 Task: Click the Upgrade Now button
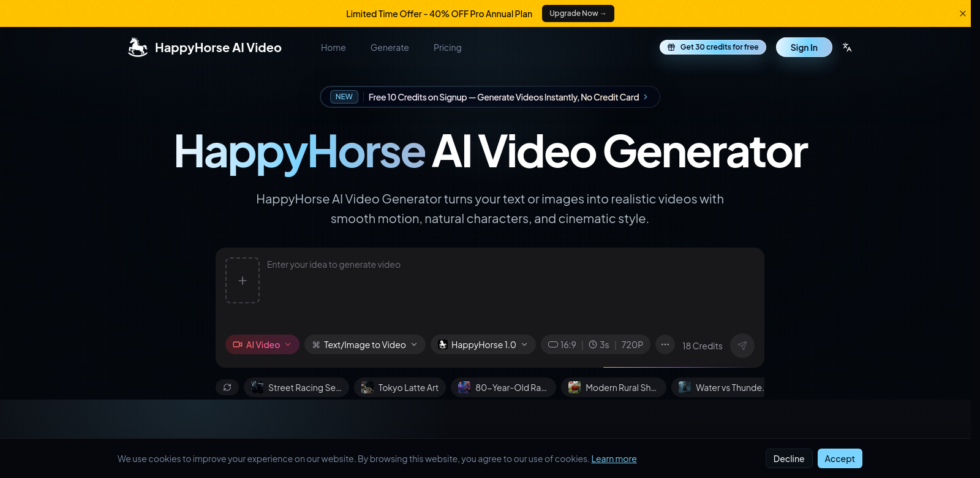pos(578,13)
